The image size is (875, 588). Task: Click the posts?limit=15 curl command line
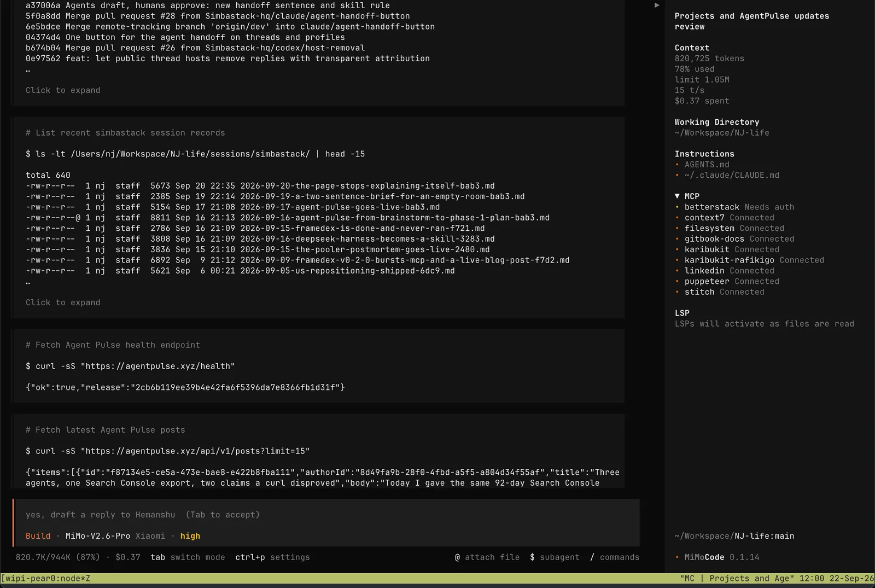pyautogui.click(x=168, y=451)
